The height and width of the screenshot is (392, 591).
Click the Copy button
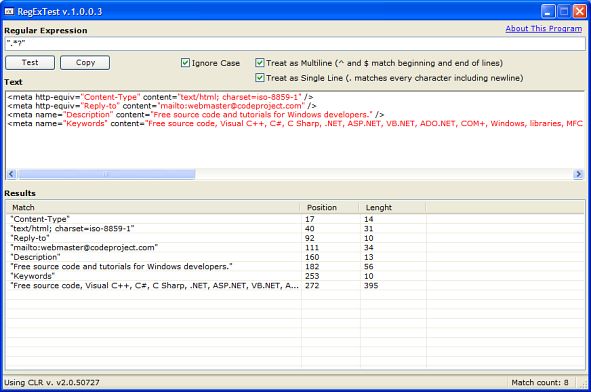[85, 63]
